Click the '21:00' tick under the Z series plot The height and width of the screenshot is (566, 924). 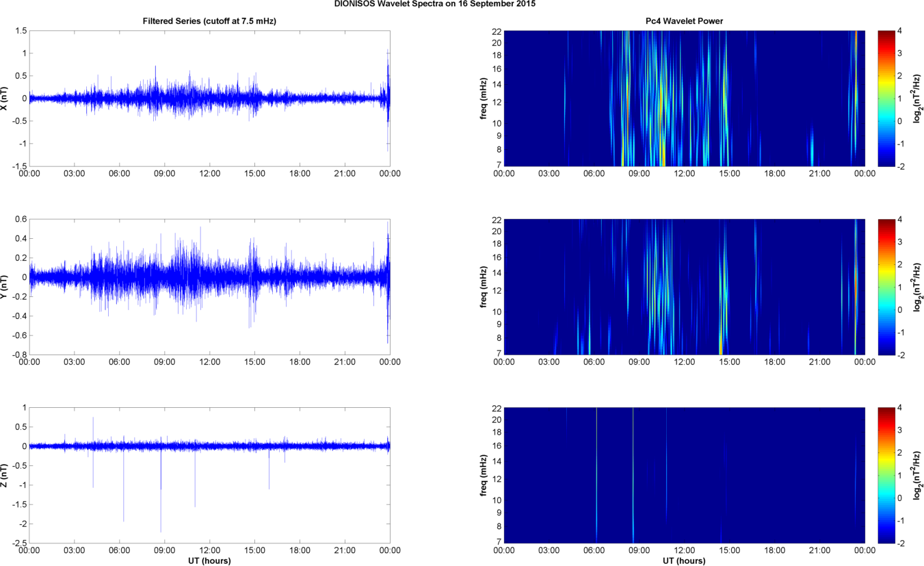[x=345, y=550]
